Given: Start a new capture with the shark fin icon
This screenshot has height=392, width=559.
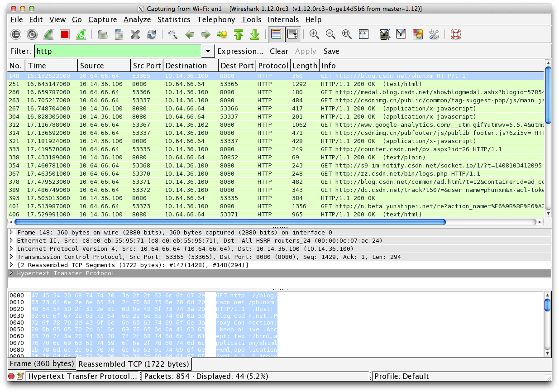Looking at the screenshot, I should [48, 34].
